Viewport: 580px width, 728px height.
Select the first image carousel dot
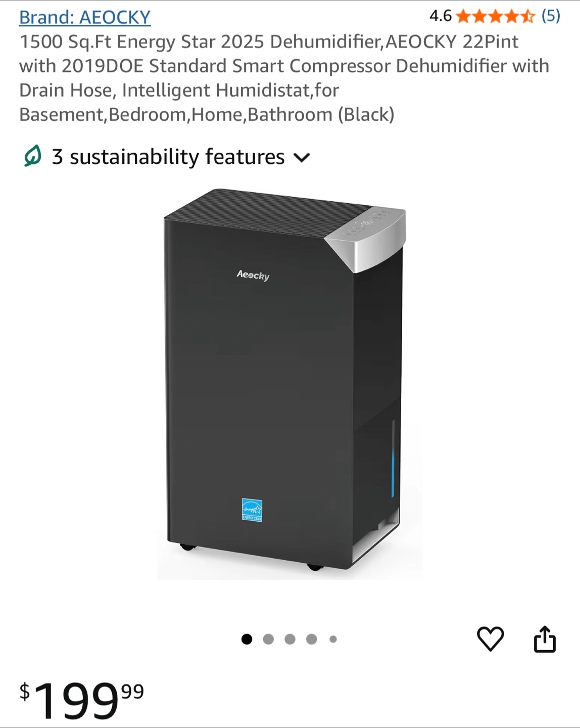coord(247,639)
